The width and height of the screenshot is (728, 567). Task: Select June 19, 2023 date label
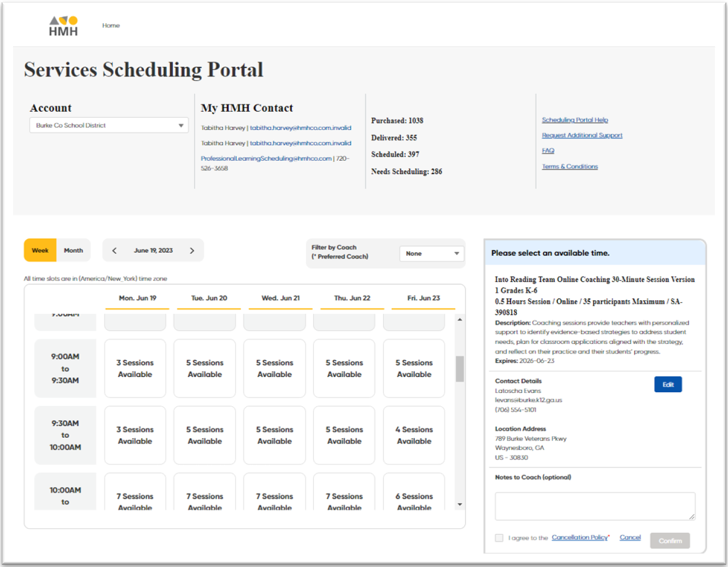click(x=153, y=250)
